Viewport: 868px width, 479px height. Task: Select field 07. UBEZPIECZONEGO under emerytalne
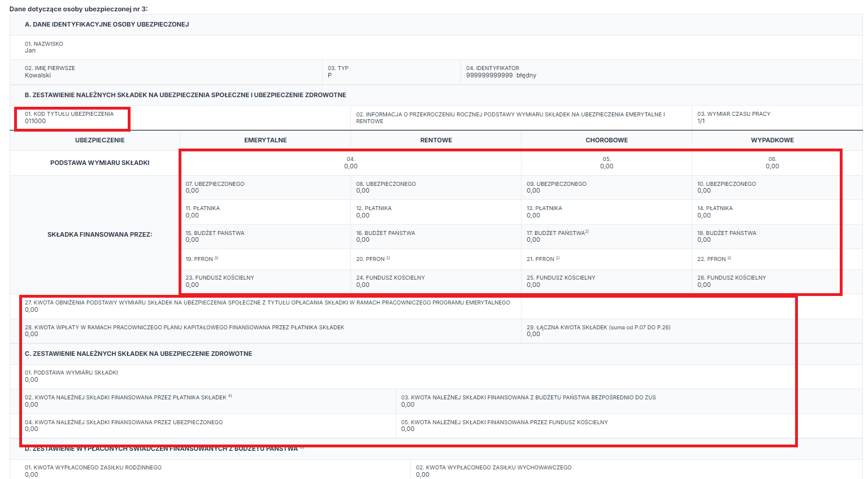[266, 188]
